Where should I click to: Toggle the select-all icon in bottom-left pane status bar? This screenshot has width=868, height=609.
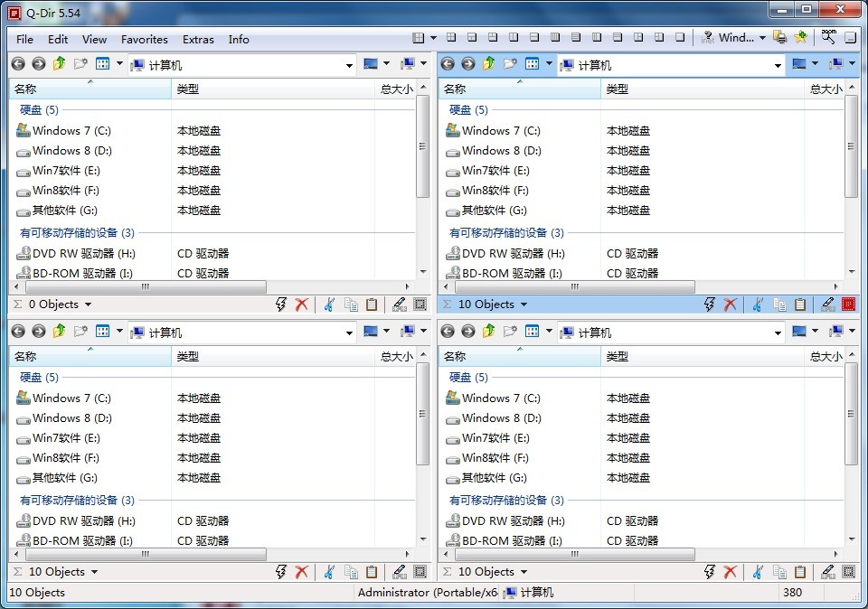tap(420, 572)
